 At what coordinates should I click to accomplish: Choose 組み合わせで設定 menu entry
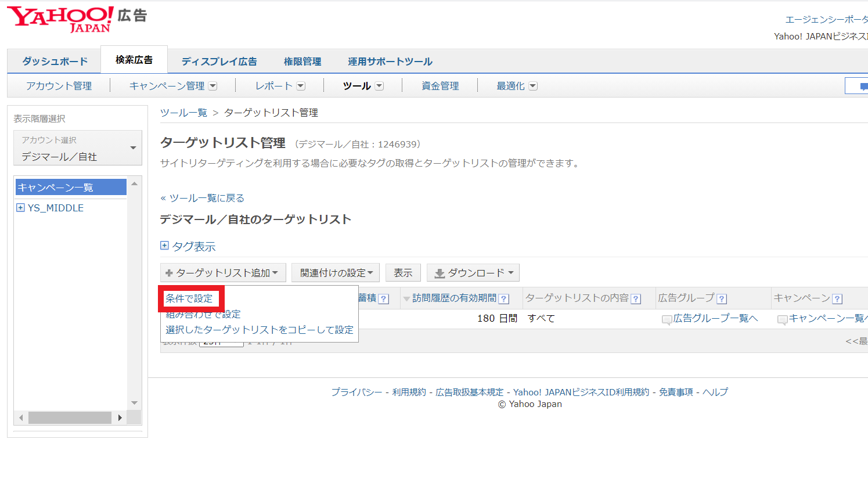click(203, 314)
